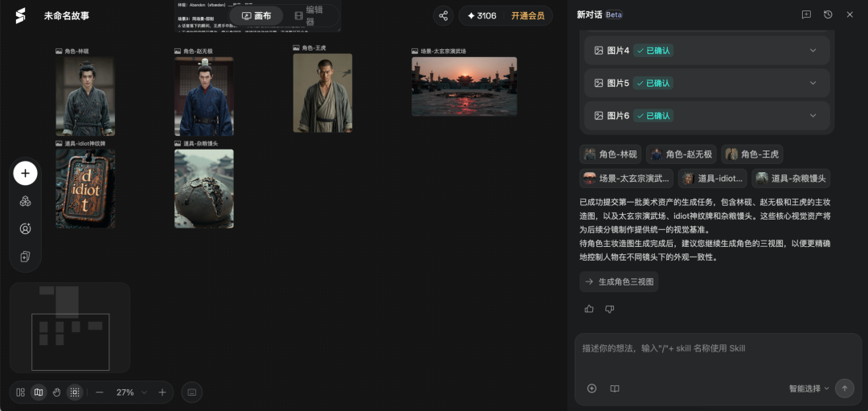Click the image icon beside 图片6

tap(599, 116)
